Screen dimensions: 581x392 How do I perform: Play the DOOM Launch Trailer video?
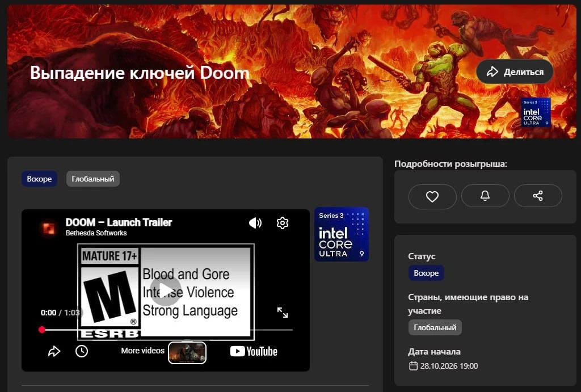[165, 290]
